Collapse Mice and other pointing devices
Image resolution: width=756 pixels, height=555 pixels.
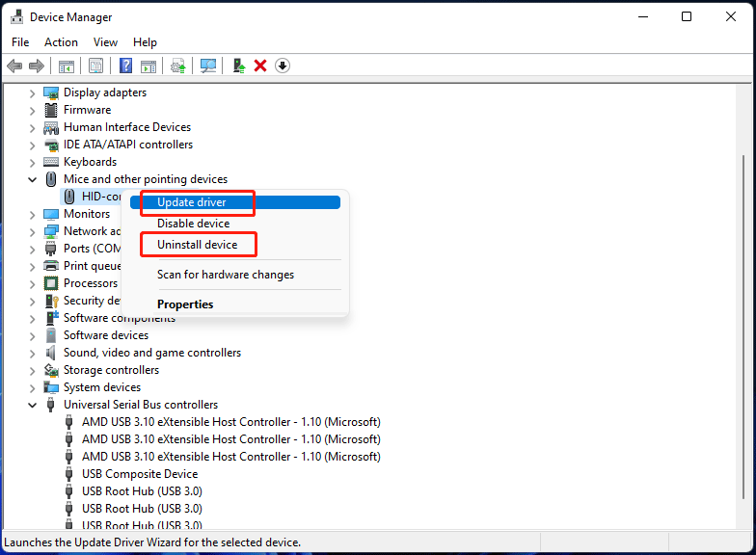(x=33, y=179)
